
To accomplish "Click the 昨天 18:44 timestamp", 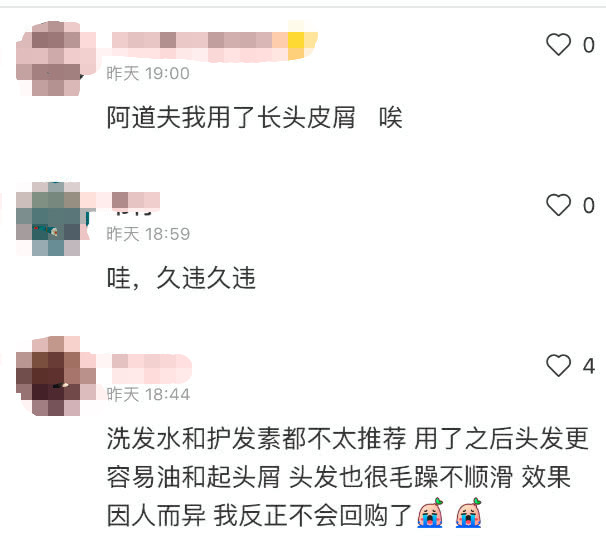I will (148, 395).
